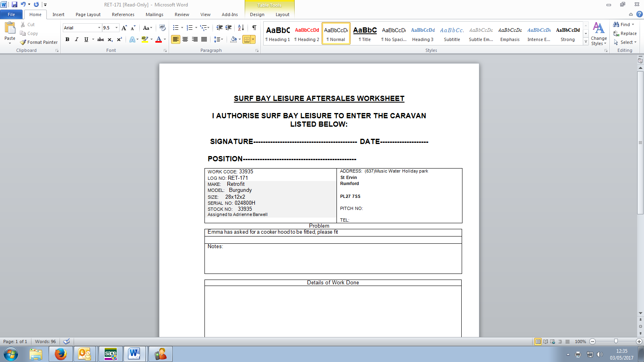Toggle Underline formatting
This screenshot has width=644, height=362.
coord(86,39)
